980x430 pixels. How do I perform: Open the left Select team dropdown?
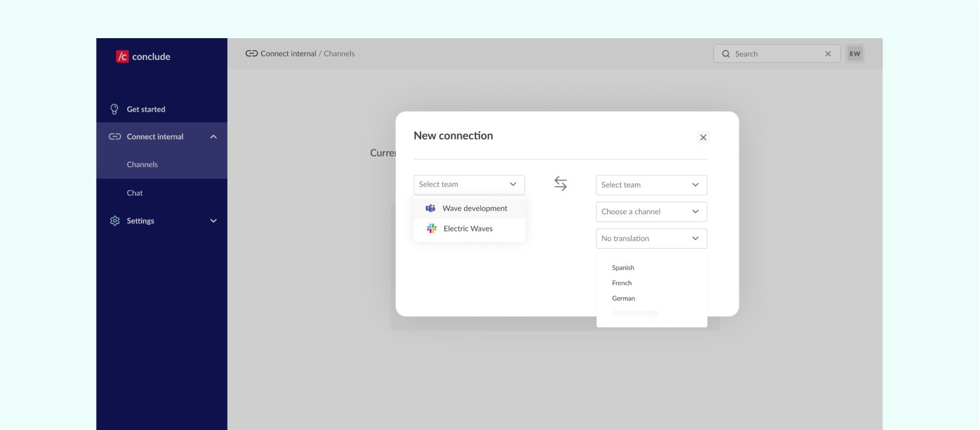(469, 185)
